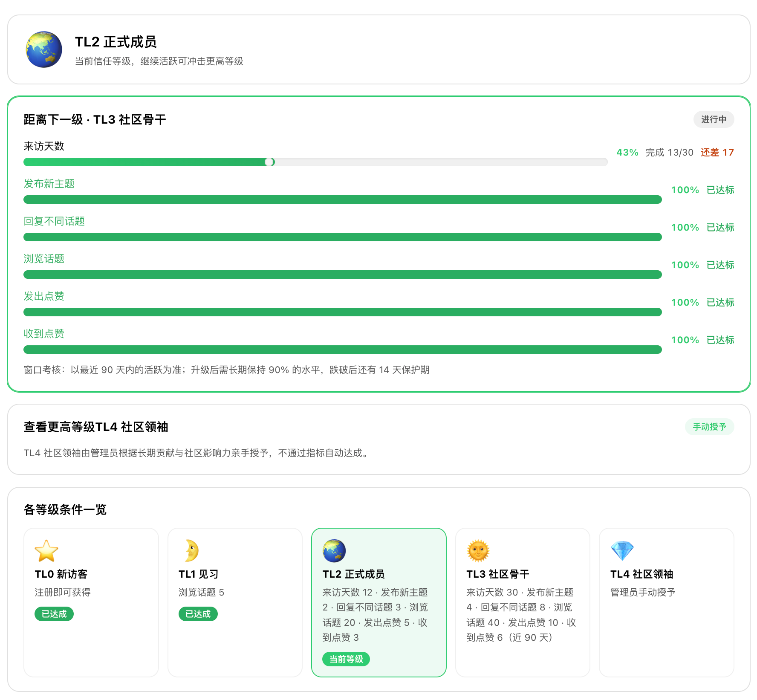This screenshot has height=700, width=757.
Task: Click the 窗口考核 note about 90 天
Action: tap(226, 370)
